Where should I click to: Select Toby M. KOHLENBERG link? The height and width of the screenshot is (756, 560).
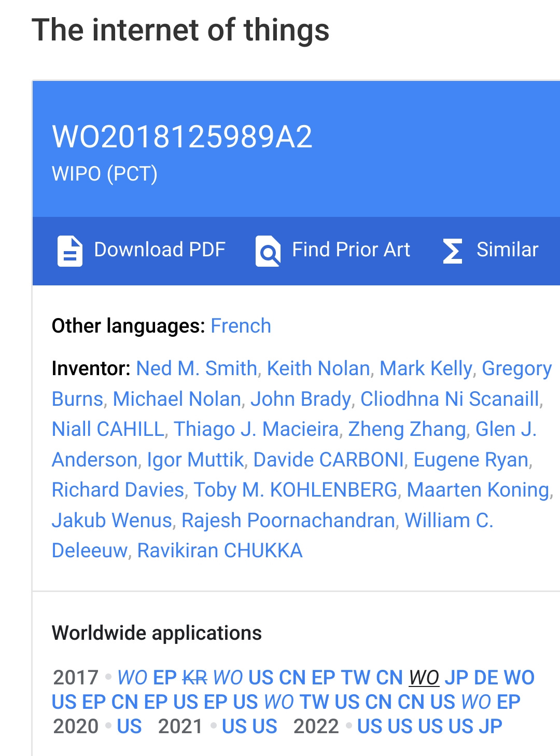(x=296, y=490)
